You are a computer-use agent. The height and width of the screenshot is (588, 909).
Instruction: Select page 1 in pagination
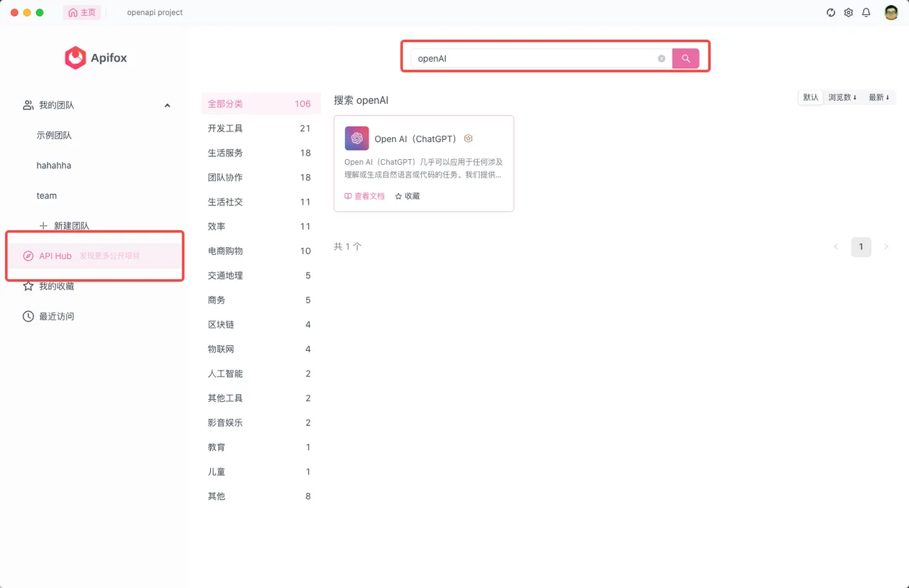[861, 246]
